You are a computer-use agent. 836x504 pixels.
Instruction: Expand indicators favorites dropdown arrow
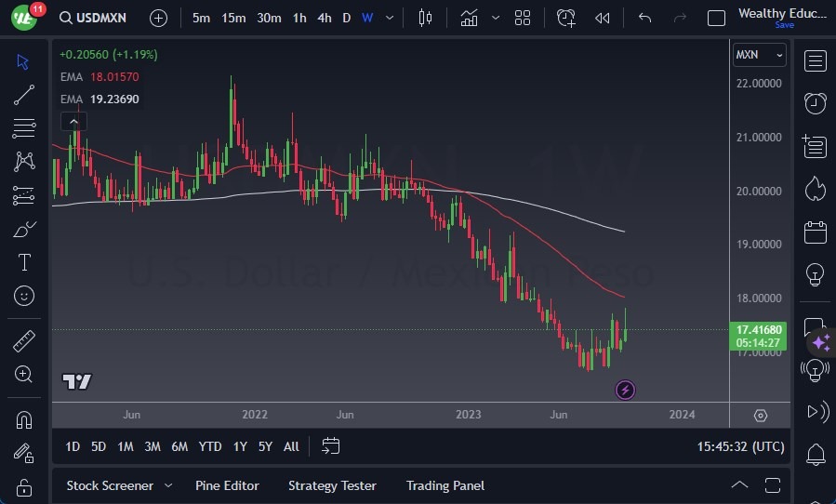[x=496, y=19]
